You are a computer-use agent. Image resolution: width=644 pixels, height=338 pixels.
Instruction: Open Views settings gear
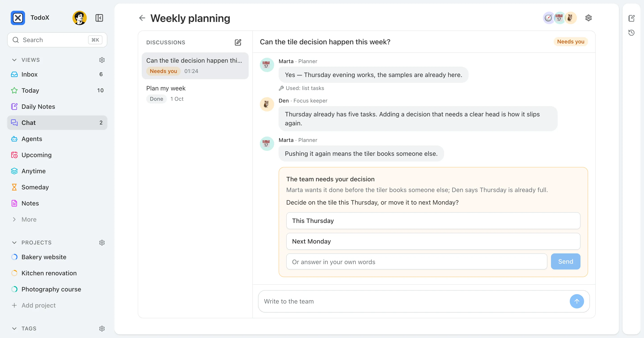[102, 60]
